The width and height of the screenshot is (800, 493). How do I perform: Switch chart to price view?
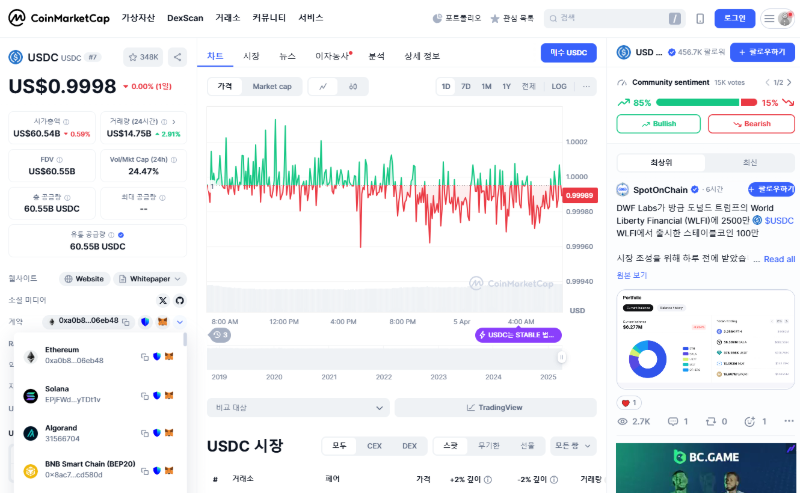224,87
